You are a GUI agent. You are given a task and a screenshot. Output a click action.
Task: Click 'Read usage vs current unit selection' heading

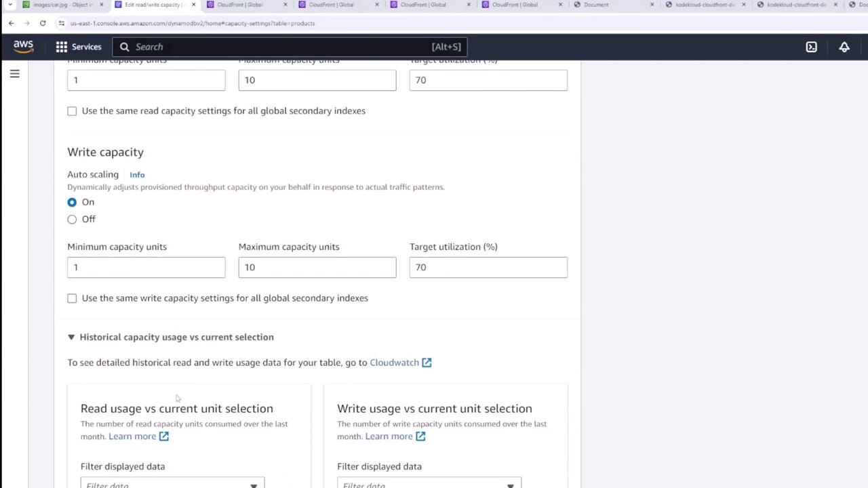point(177,409)
